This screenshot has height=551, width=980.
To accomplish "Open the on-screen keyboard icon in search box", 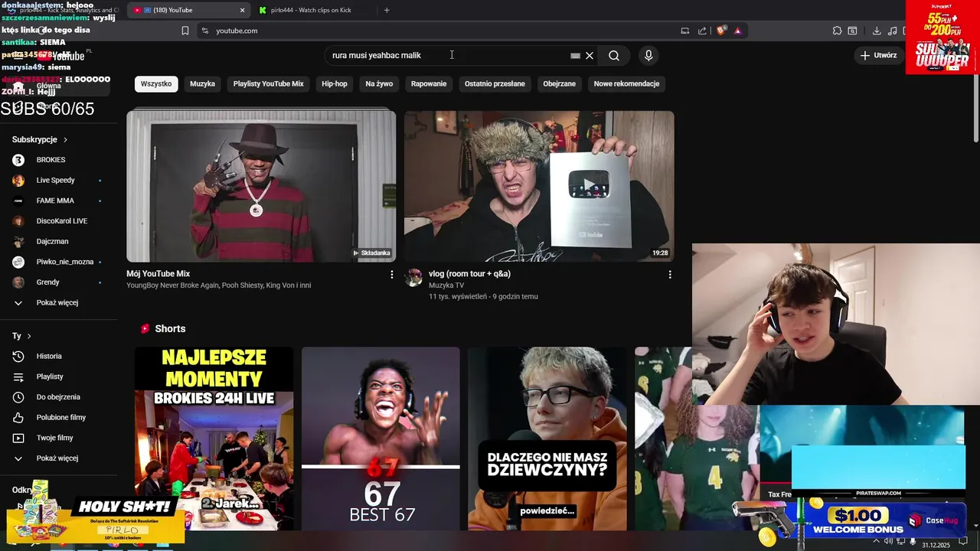I will pos(575,55).
